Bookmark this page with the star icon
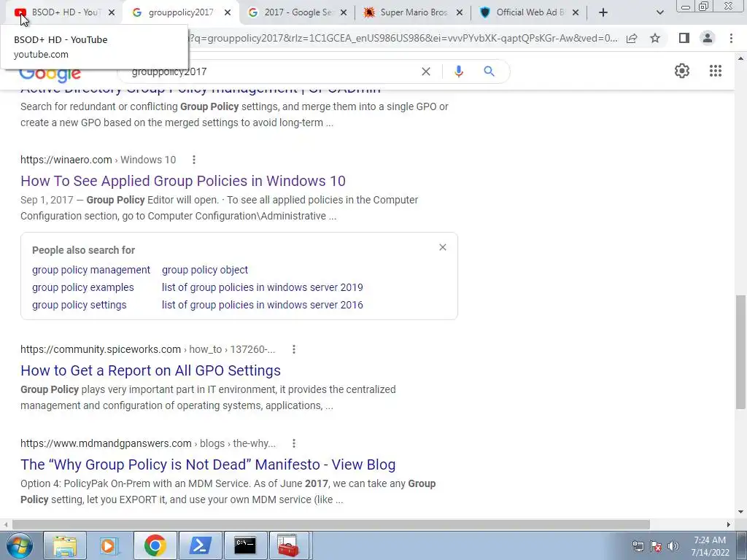 656,39
